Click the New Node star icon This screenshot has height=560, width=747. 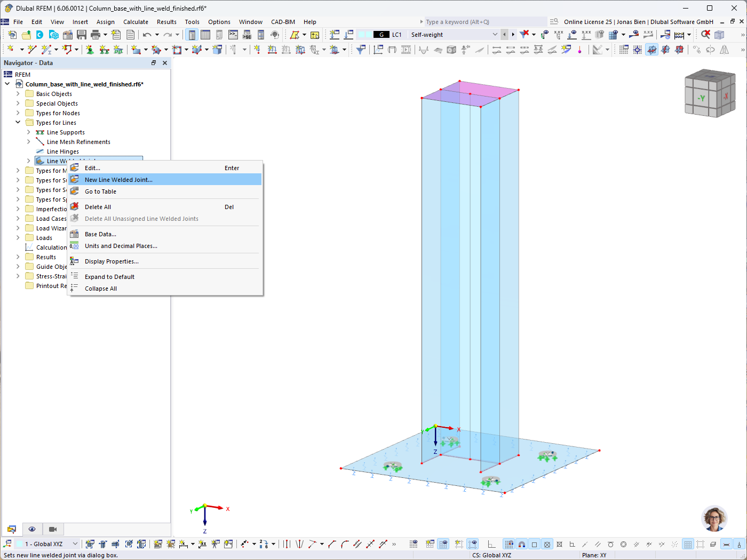[10, 49]
